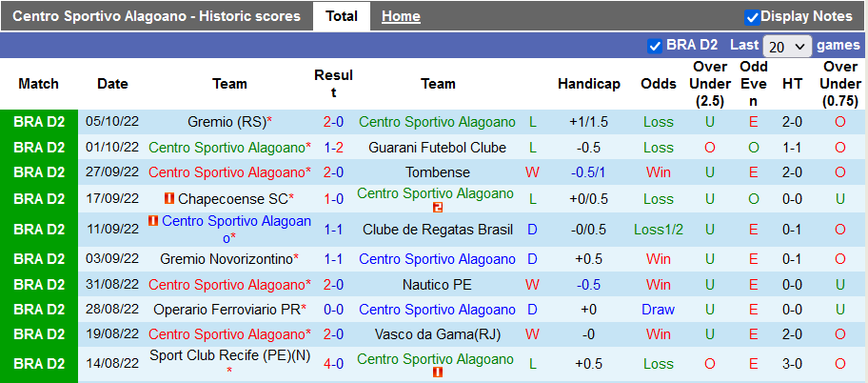Click the Tombense team link
The width and height of the screenshot is (868, 383).
coord(437,172)
